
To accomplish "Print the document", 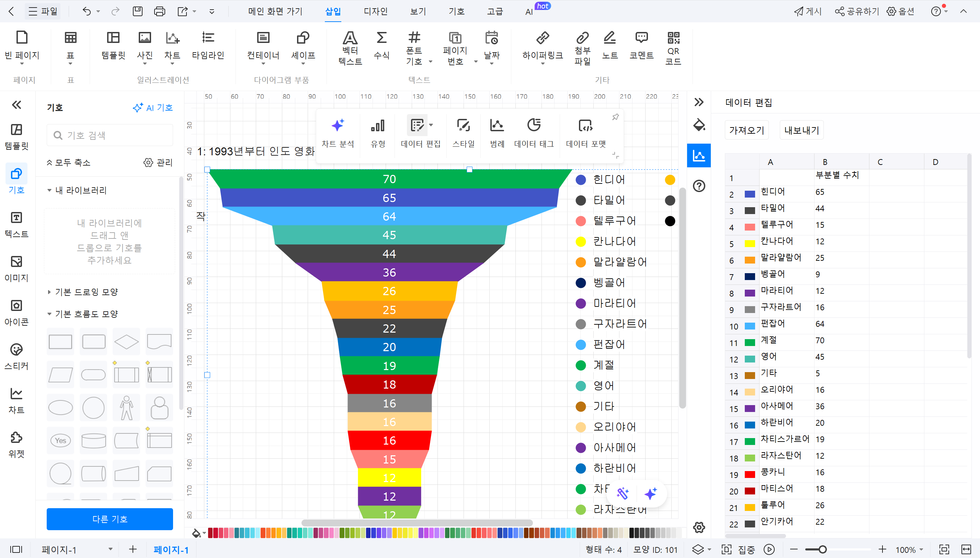I will tap(159, 11).
